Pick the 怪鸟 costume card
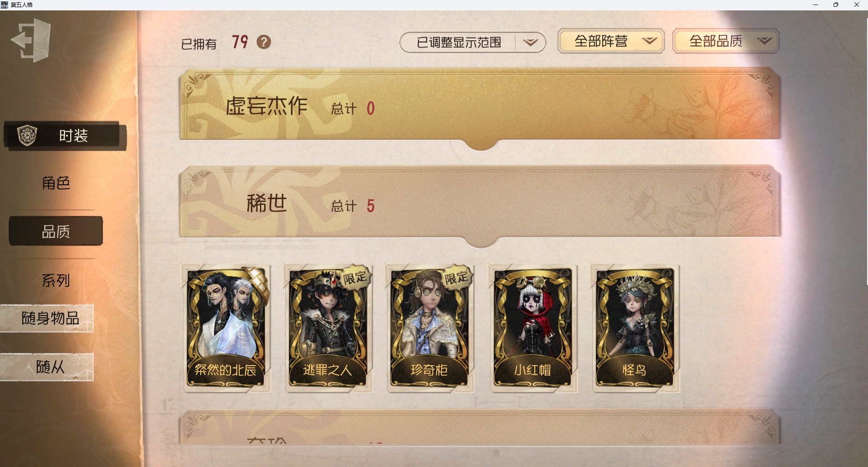Screen dimensions: 868x467 click(635, 328)
